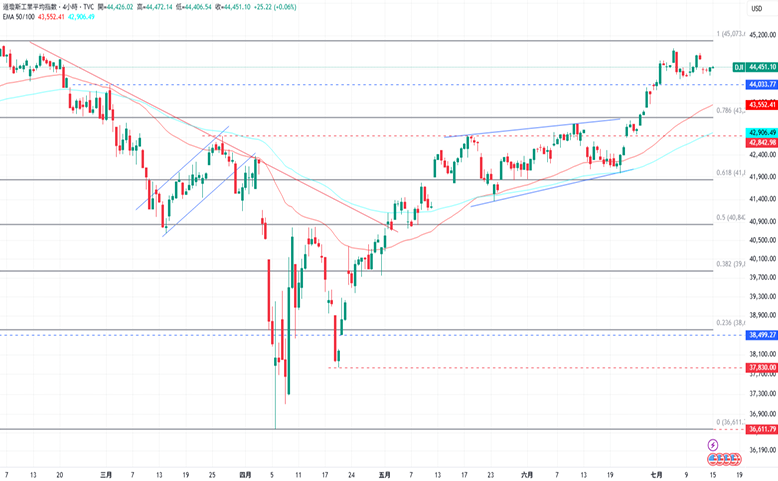Click the cyan 42,906.49 axis price label
Screen dimensions: 778x481
(762, 133)
